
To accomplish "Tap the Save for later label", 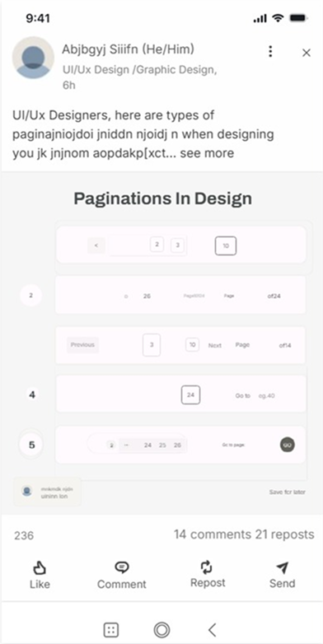I will coord(288,492).
